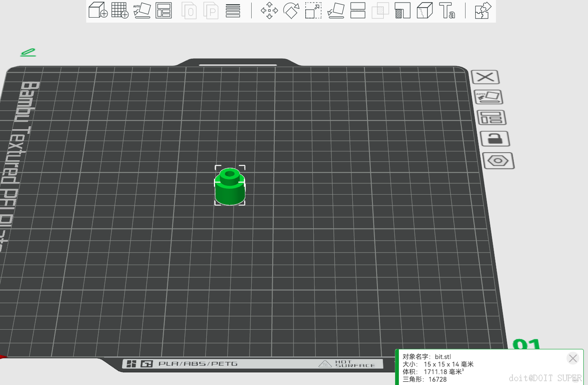The height and width of the screenshot is (385, 588).
Task: Select the Rotate tool
Action: pos(291,10)
